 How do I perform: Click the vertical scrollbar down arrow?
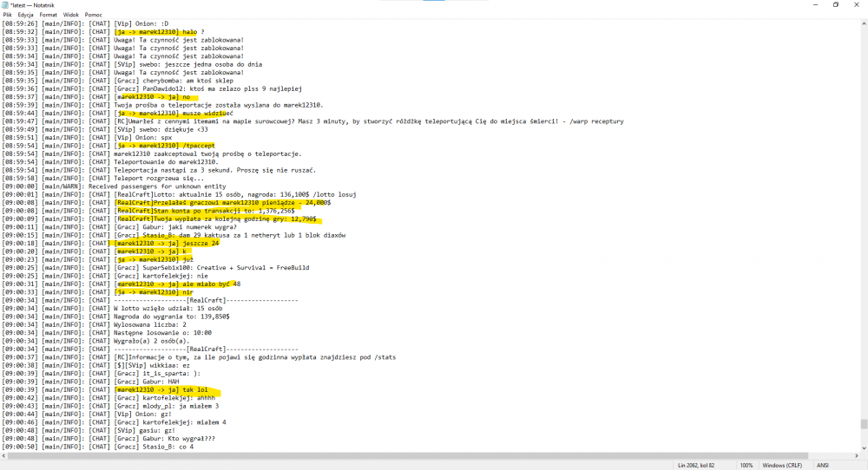[864, 448]
